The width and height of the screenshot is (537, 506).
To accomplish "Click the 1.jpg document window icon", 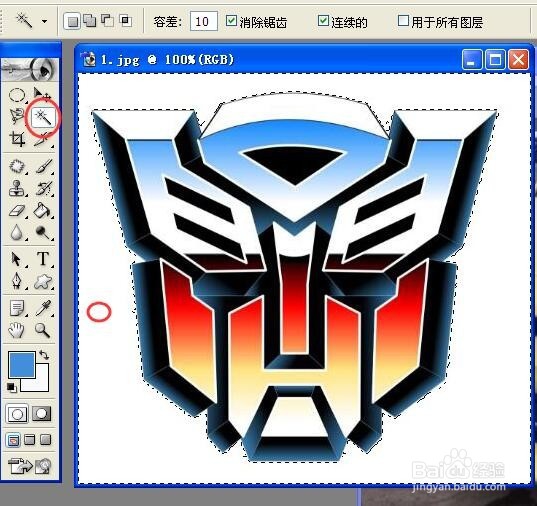I will tap(89, 59).
